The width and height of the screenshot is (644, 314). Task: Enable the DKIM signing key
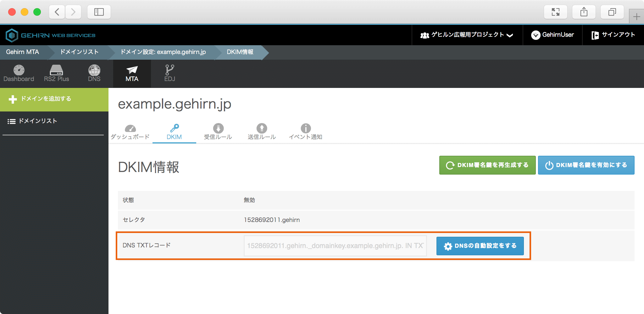tap(586, 165)
